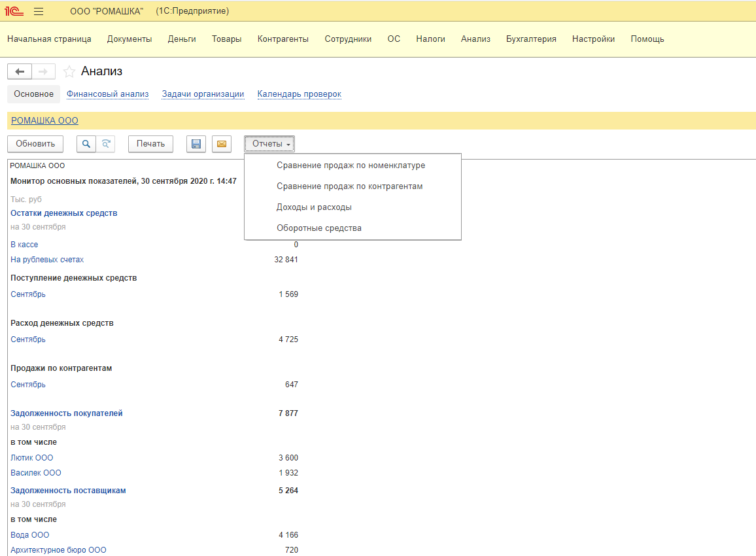Image resolution: width=756 pixels, height=556 pixels.
Task: Click the save floppy disk icon
Action: coord(196,144)
